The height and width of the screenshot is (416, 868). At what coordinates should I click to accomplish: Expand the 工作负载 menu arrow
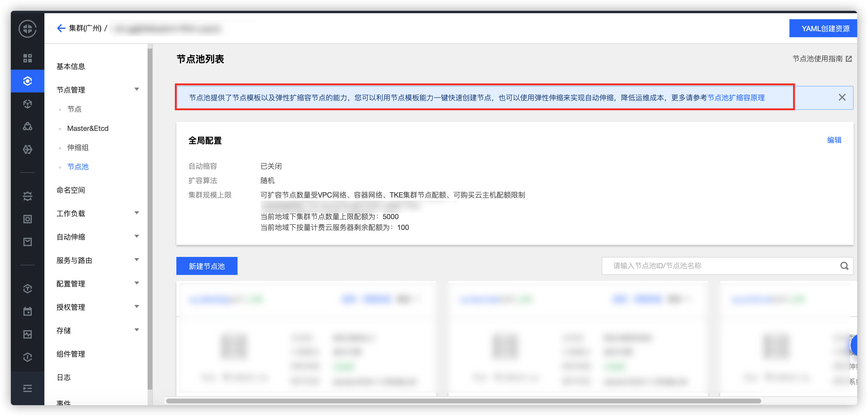tap(137, 213)
